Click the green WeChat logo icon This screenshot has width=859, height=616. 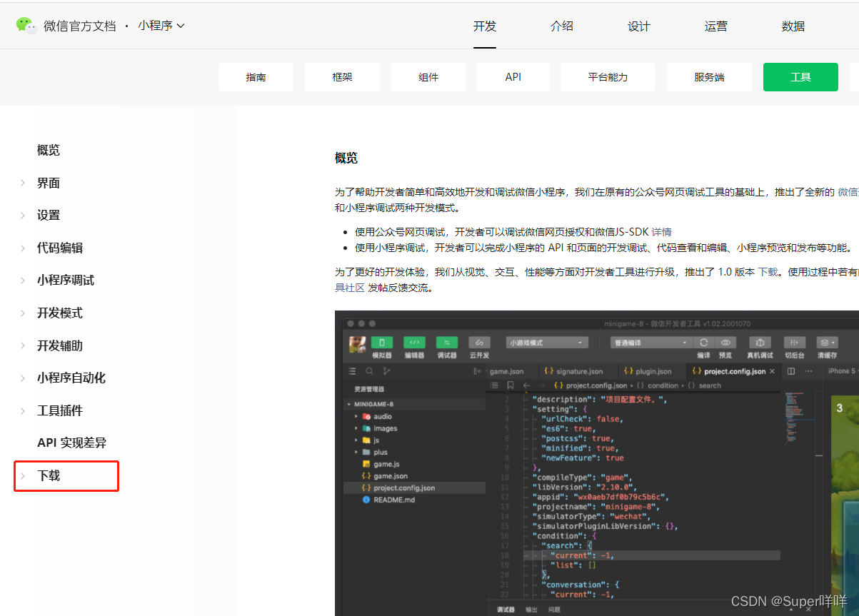[26, 25]
